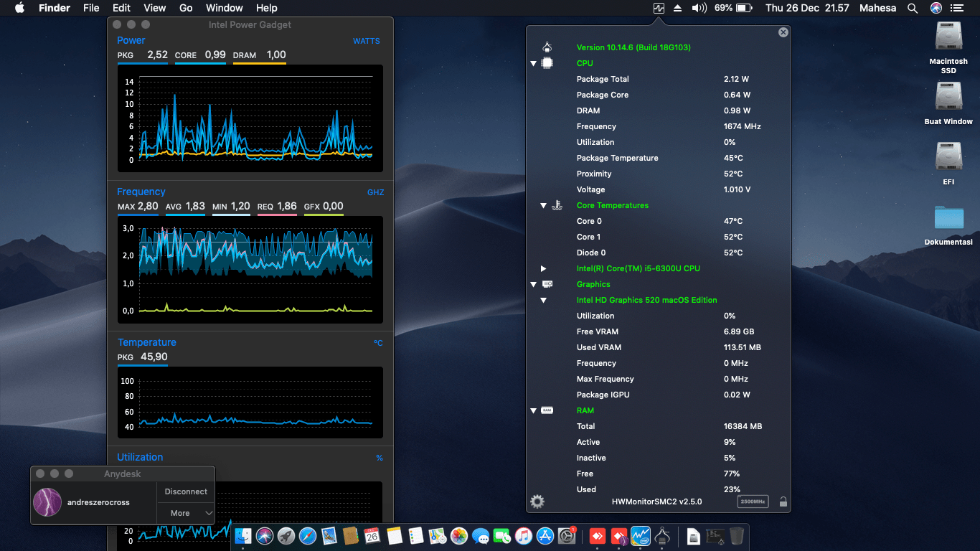This screenshot has height=551, width=980.
Task: Click the Graphics card icon
Action: [547, 284]
